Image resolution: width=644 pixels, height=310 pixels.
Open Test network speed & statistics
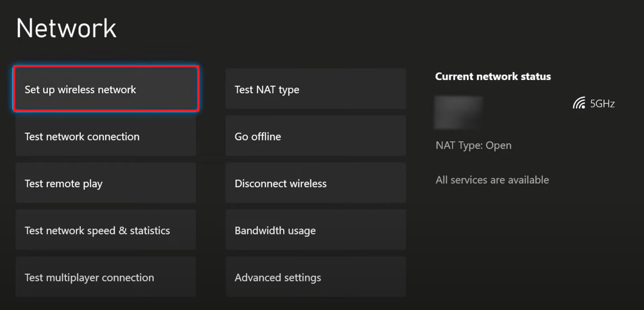click(x=106, y=230)
